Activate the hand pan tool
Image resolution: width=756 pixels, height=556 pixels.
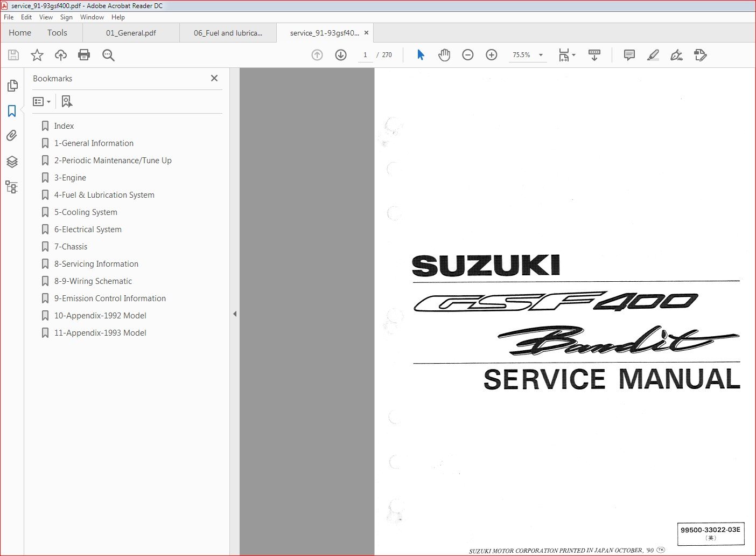pyautogui.click(x=444, y=55)
